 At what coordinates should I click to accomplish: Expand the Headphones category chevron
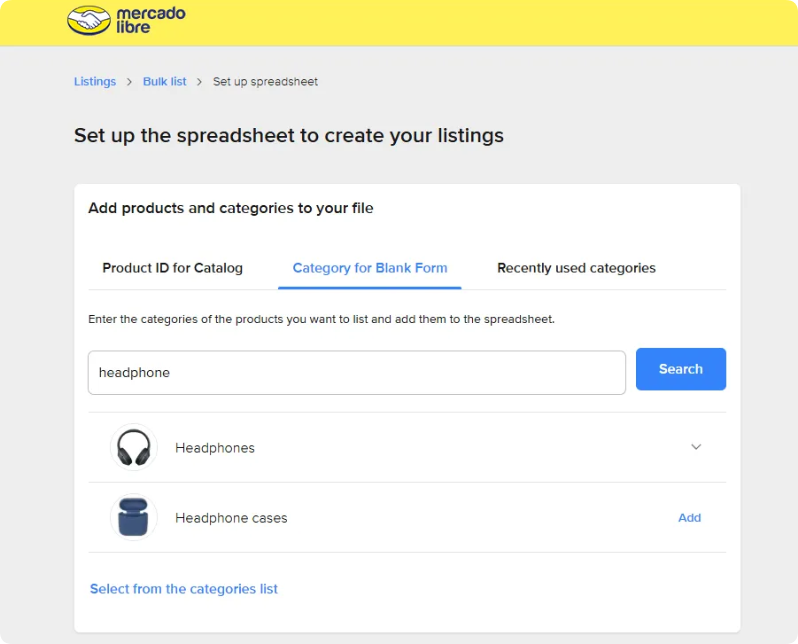pyautogui.click(x=696, y=447)
